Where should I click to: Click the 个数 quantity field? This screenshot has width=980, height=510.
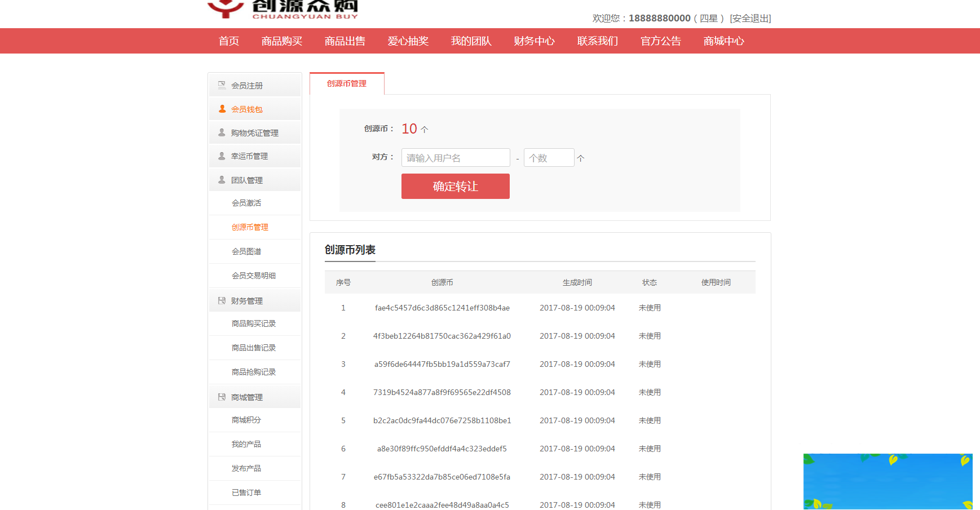pos(548,157)
